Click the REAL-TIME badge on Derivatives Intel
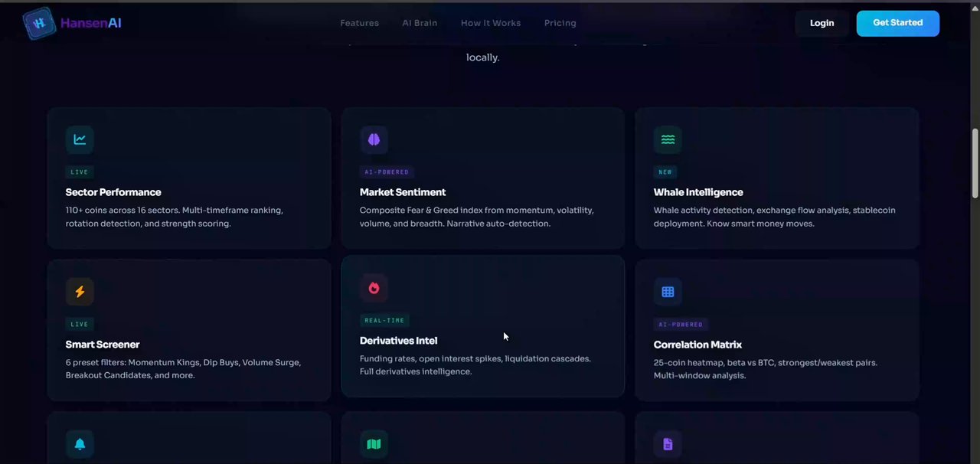The height and width of the screenshot is (464, 980). 384,321
